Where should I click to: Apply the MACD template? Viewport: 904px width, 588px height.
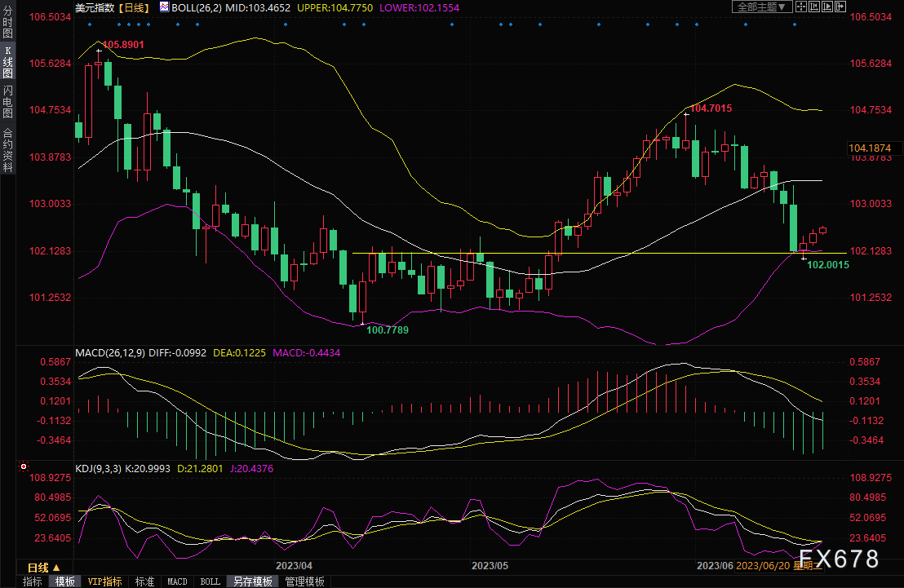(177, 581)
